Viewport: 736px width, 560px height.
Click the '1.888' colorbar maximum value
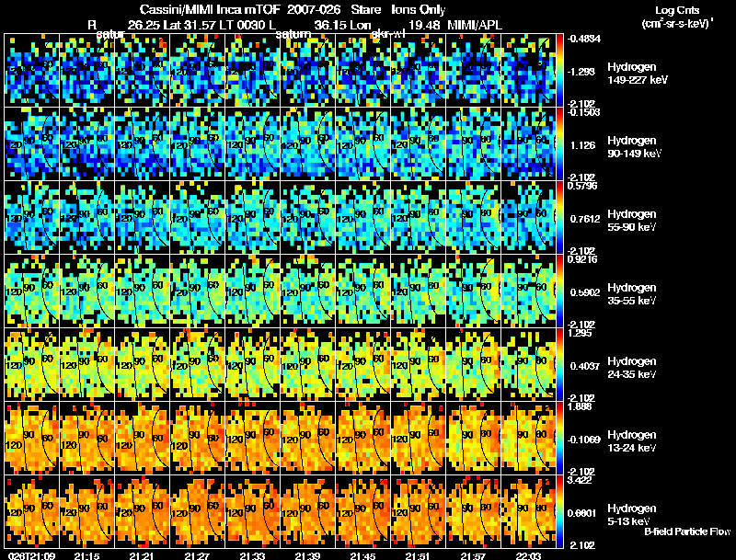(581, 406)
